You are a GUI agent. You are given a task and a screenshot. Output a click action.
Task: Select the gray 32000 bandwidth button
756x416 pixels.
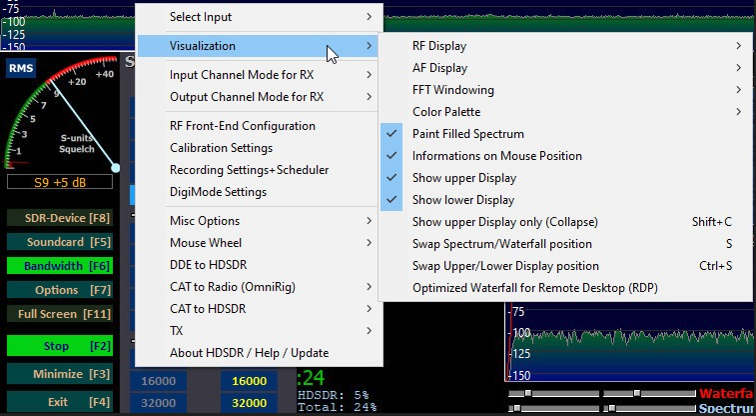(x=159, y=403)
